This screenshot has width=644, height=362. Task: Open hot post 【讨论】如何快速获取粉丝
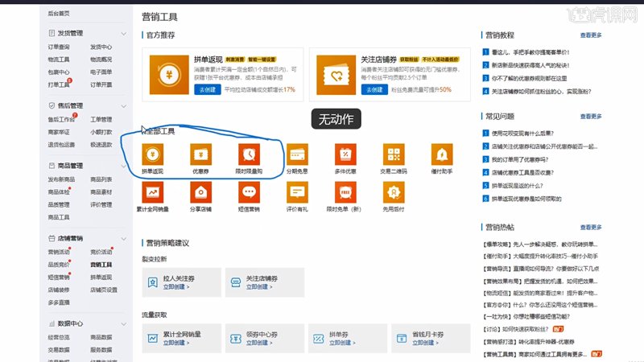(516, 329)
